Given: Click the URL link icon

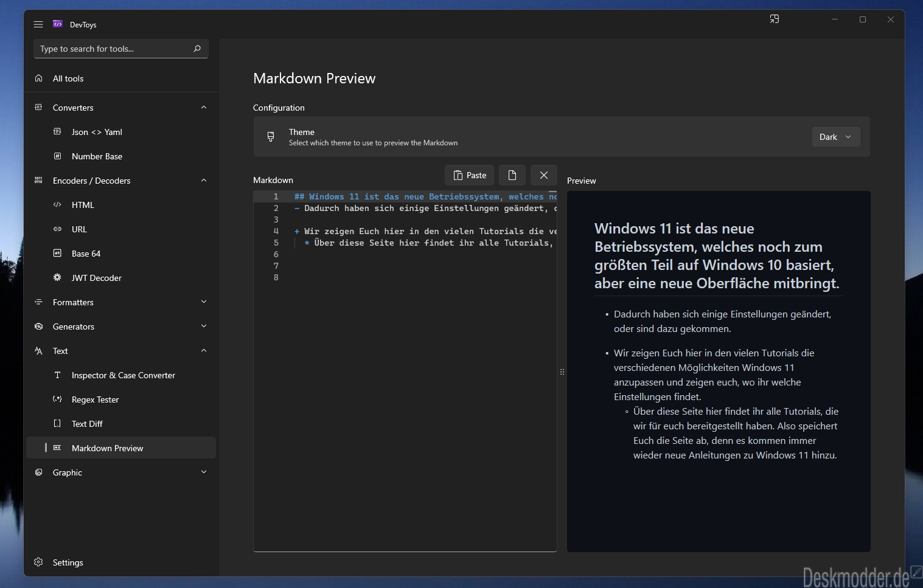Looking at the screenshot, I should (x=57, y=229).
